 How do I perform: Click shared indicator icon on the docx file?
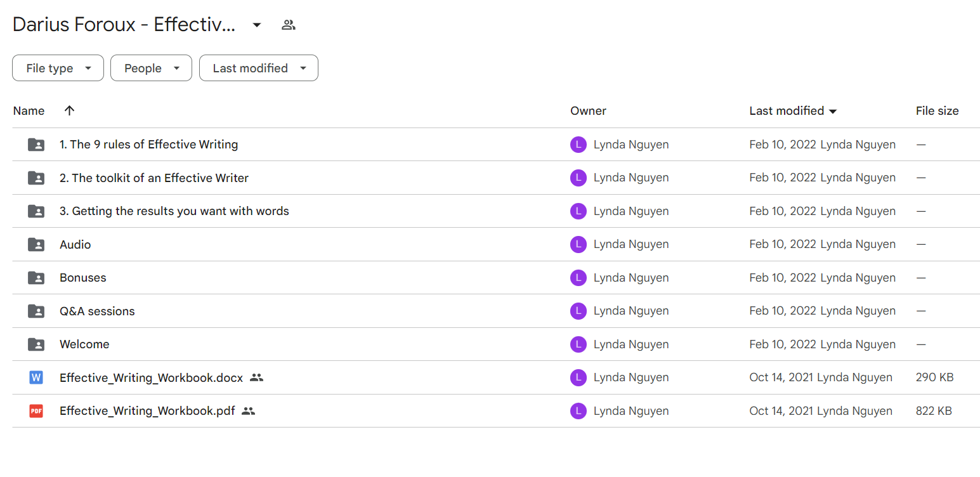pyautogui.click(x=256, y=377)
